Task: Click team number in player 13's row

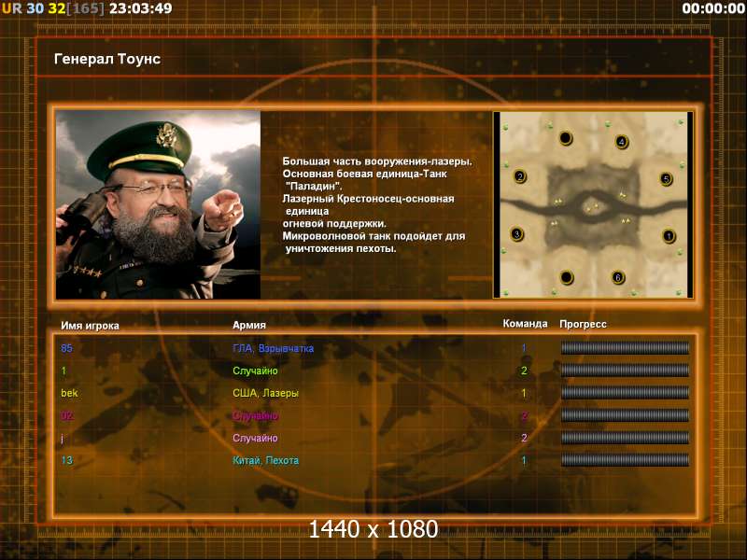Action: click(x=524, y=460)
